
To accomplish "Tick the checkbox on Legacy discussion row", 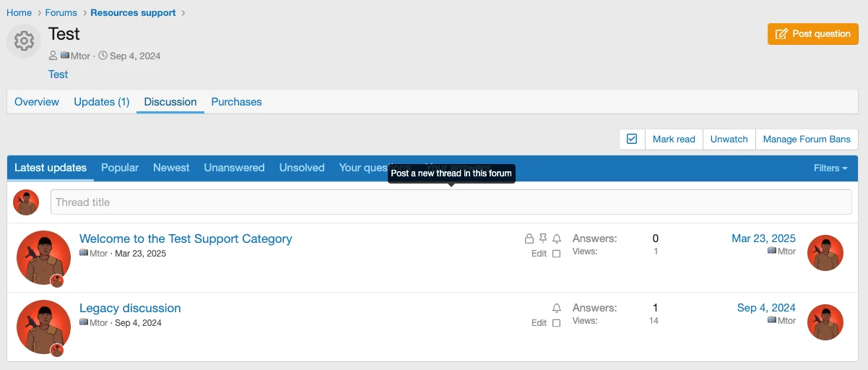I will click(x=556, y=323).
